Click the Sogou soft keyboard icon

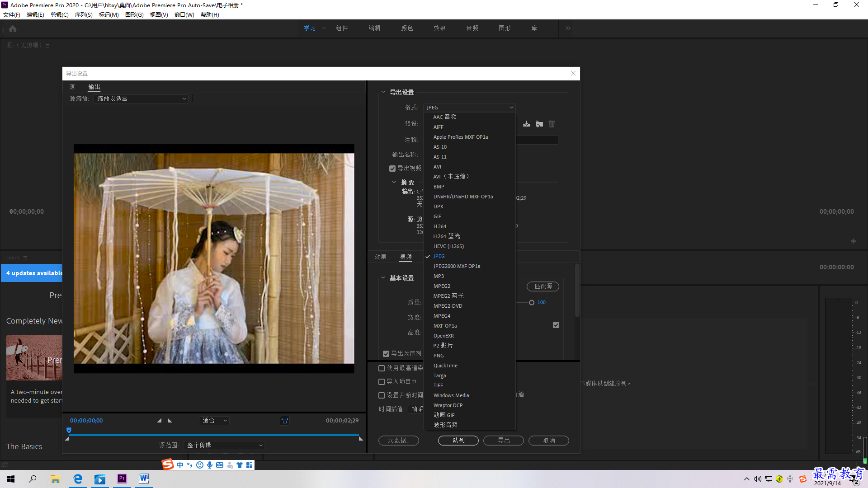coord(220,465)
